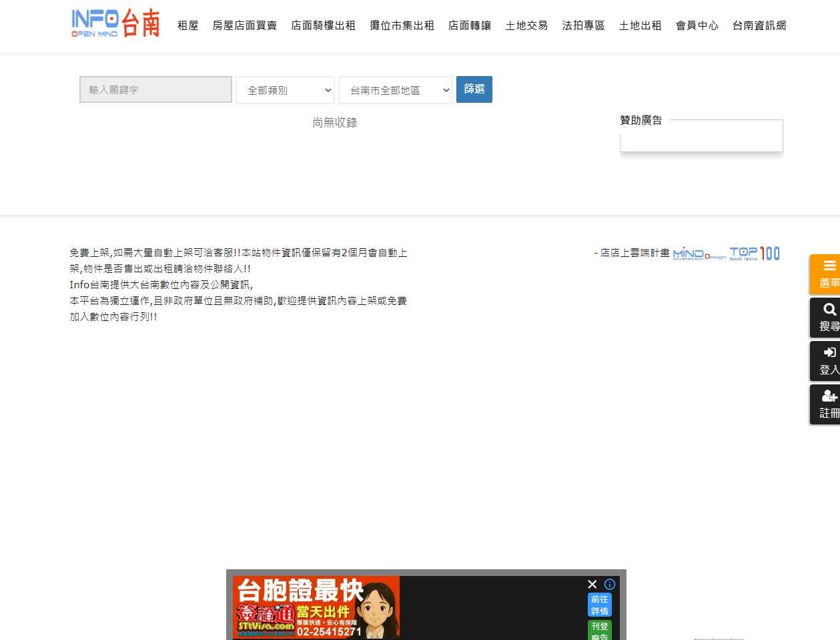Dismiss the bottom ad with the X
This screenshot has width=840, height=640.
[592, 584]
